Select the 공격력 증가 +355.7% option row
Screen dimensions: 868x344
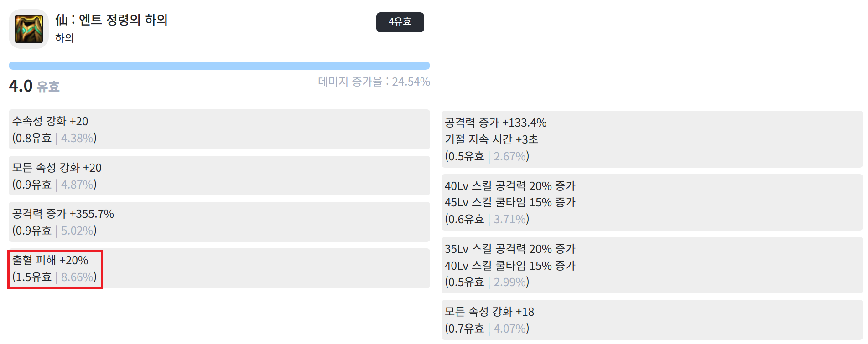pos(219,222)
